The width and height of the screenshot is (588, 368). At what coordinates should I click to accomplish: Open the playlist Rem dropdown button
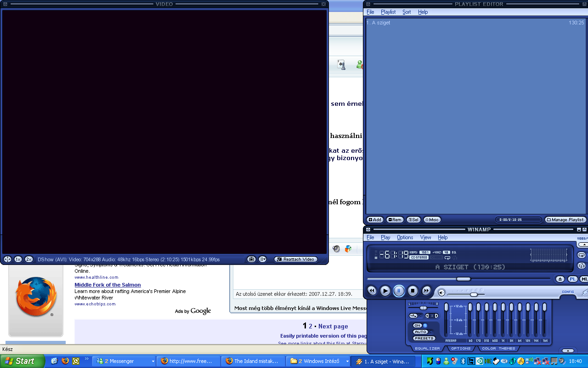coord(395,220)
